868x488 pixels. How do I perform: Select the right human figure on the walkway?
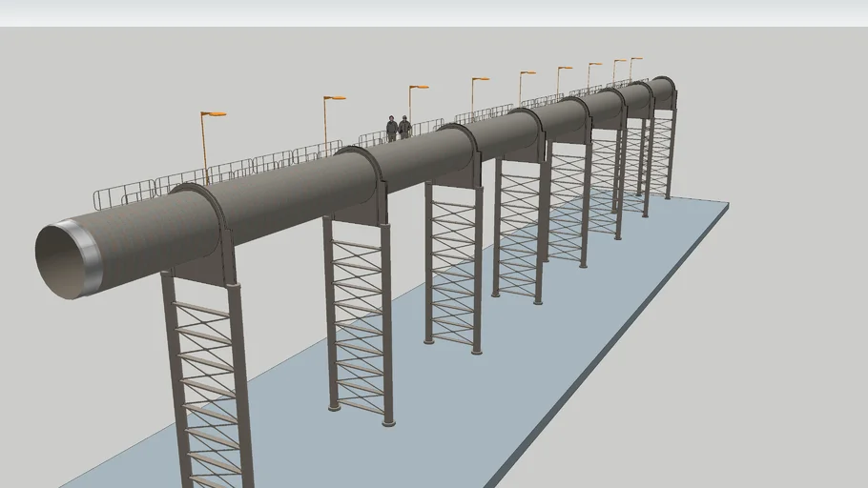click(x=405, y=128)
